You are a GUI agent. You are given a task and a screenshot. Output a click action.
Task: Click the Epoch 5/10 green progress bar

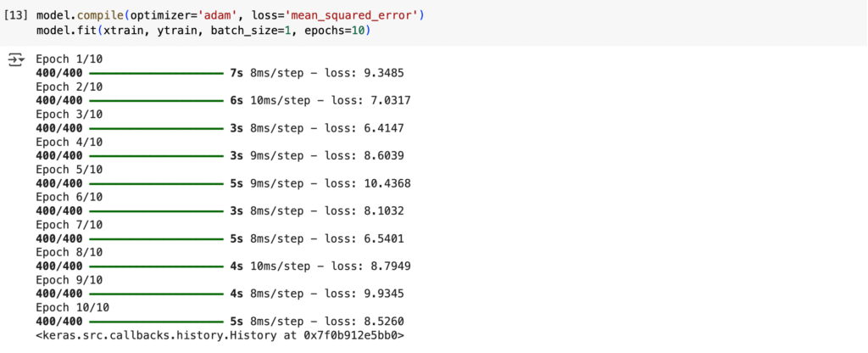[156, 183]
